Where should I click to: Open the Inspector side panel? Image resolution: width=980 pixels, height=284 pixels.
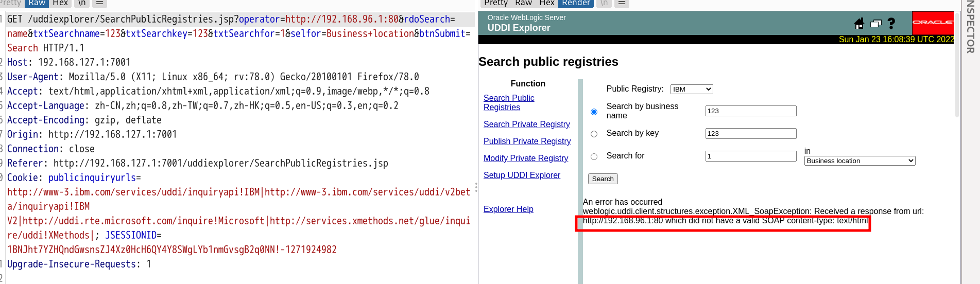[x=971, y=26]
